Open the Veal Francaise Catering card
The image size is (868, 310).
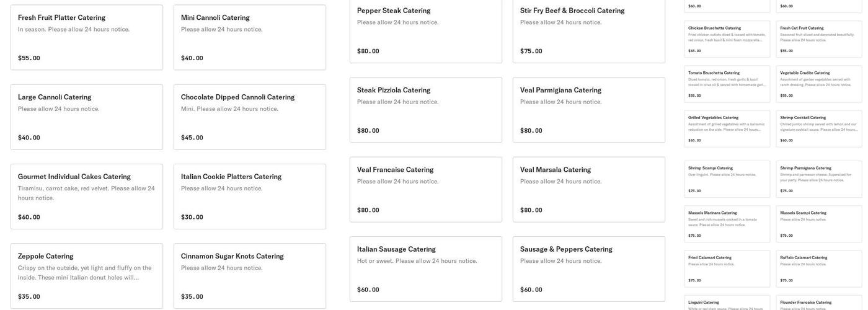tap(426, 189)
